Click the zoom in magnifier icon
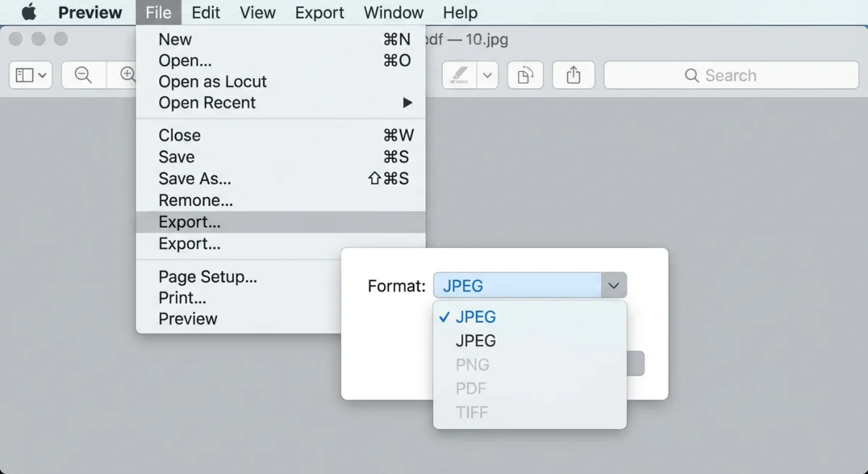The image size is (868, 474). [x=127, y=75]
